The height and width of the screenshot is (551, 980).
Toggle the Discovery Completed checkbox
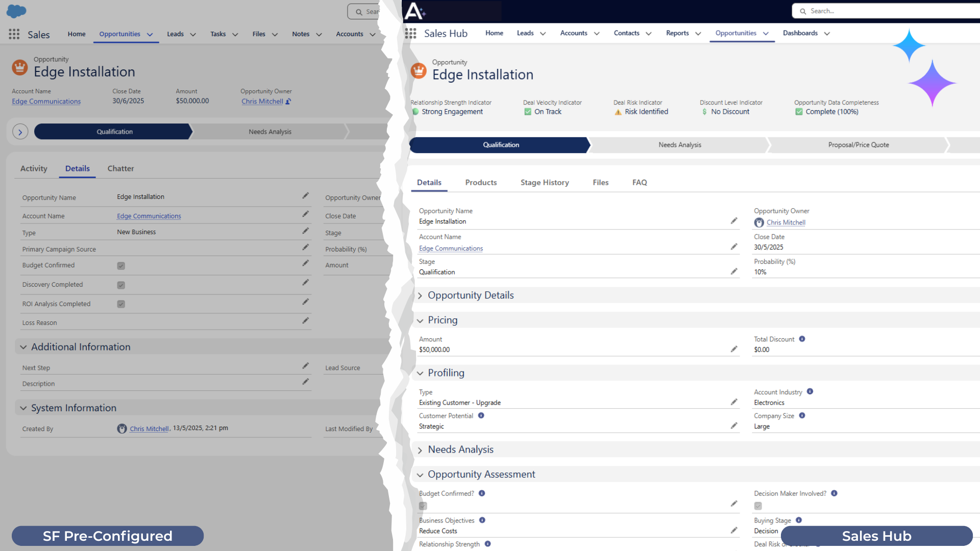click(x=121, y=285)
